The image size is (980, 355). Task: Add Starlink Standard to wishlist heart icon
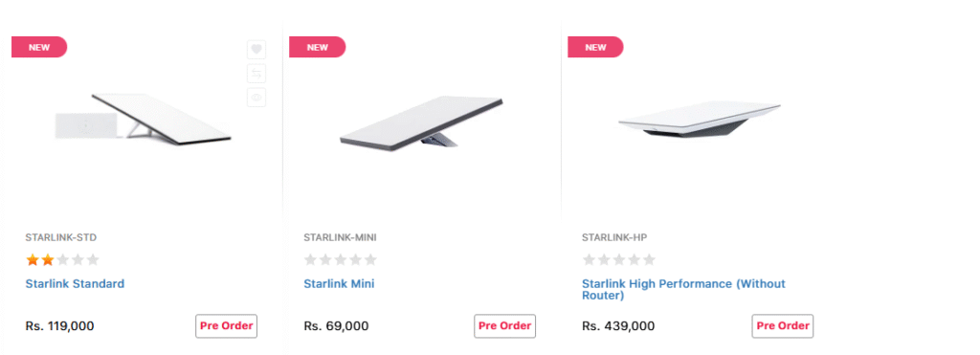256,50
